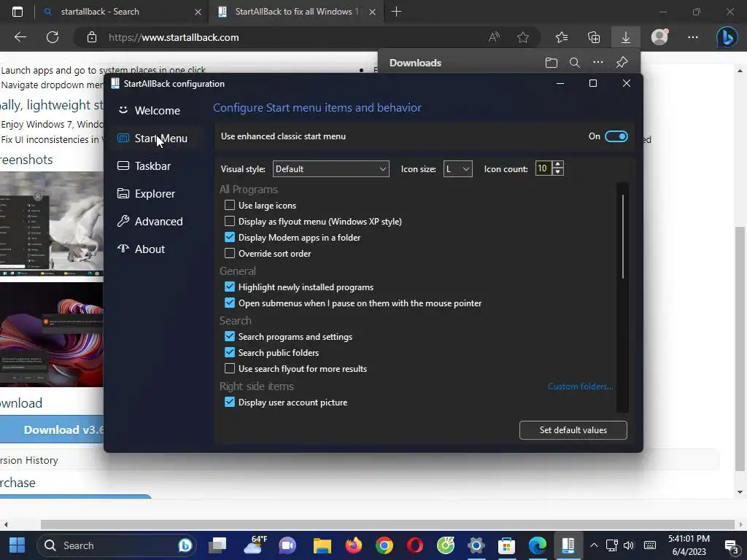Activate Read aloud icon in address bar

pos(494,37)
